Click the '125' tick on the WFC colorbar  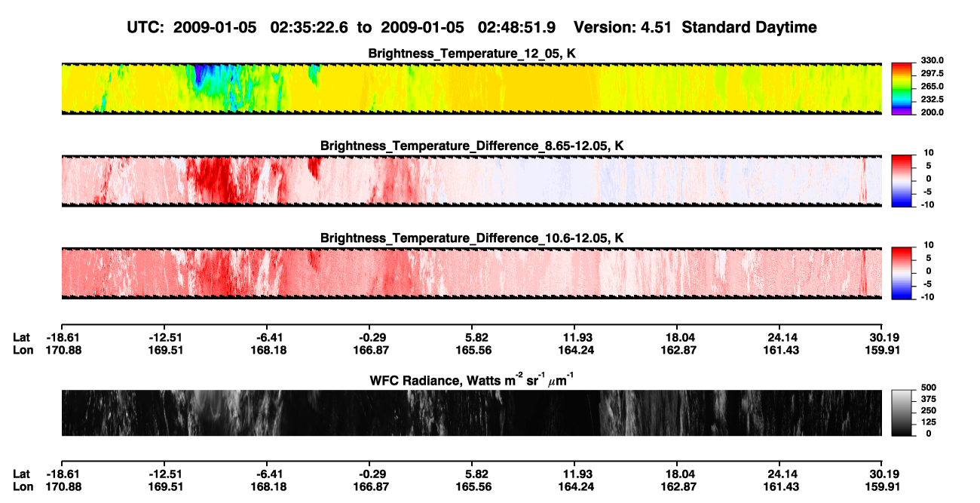pyautogui.click(x=929, y=422)
